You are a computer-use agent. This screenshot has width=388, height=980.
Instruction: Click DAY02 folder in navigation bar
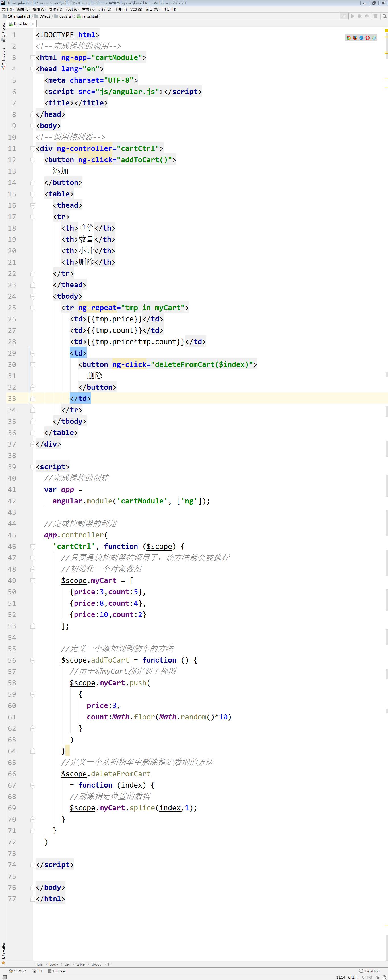[x=42, y=16]
